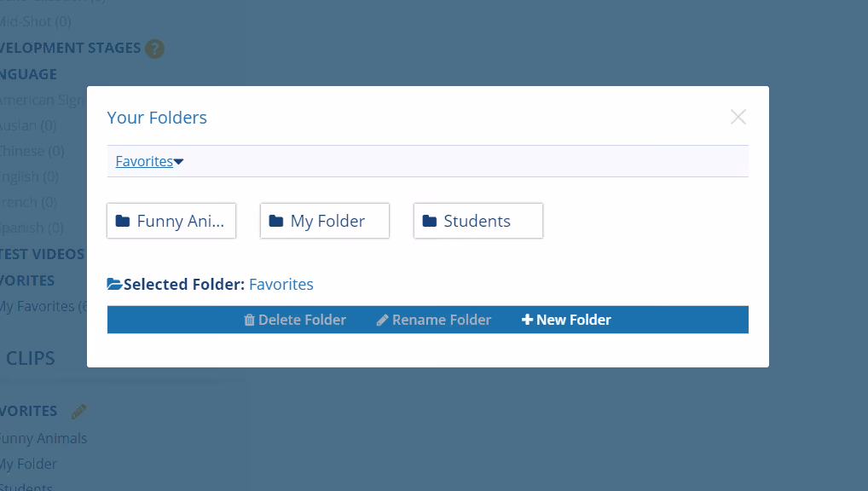Open Funny Animals in the sidebar list
Viewport: 868px width, 491px height.
pyautogui.click(x=43, y=438)
